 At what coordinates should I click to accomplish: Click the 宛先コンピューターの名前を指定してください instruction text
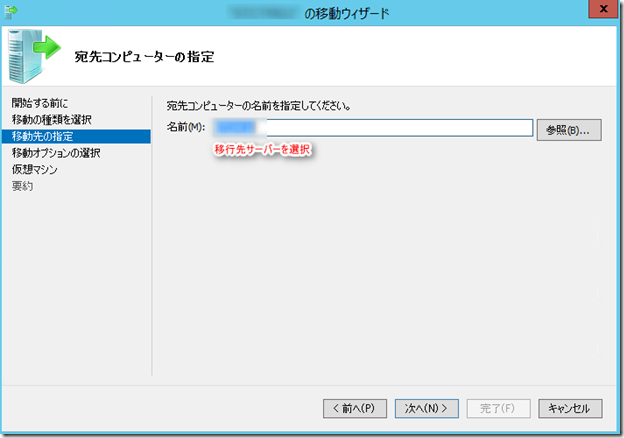(x=259, y=106)
